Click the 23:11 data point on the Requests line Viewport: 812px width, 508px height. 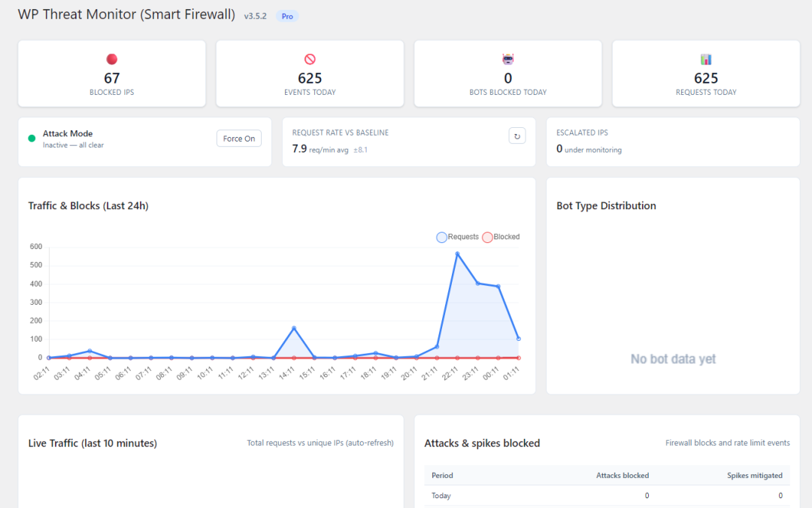(x=477, y=284)
